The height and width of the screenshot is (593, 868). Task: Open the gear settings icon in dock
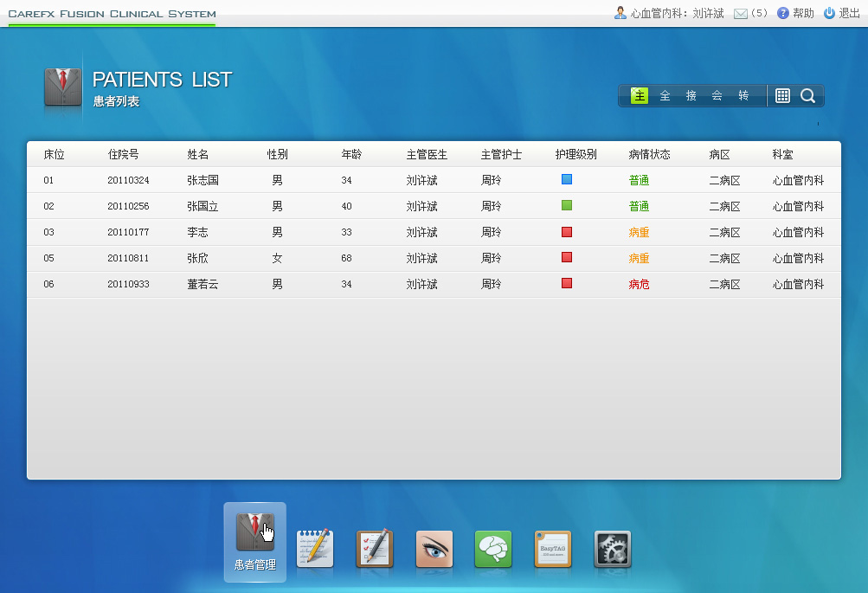[x=612, y=549]
